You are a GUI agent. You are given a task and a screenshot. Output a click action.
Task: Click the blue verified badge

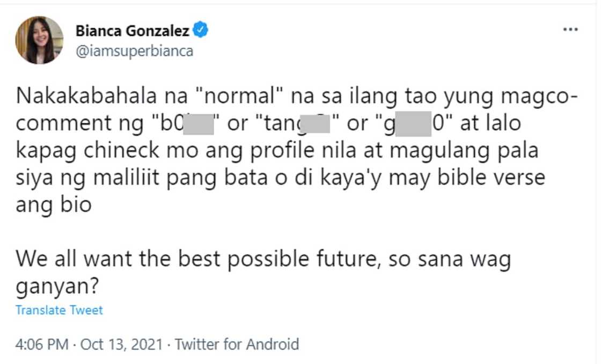click(x=201, y=31)
